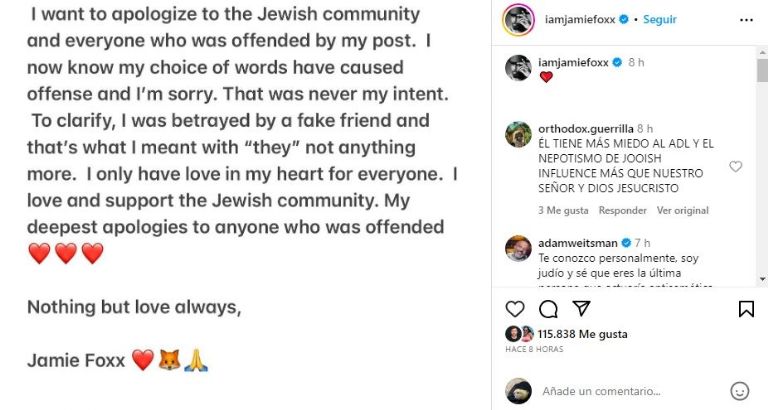The height and width of the screenshot is (410, 768).
Task: Click the header profile picture of iamjamiefoxx
Action: click(518, 20)
